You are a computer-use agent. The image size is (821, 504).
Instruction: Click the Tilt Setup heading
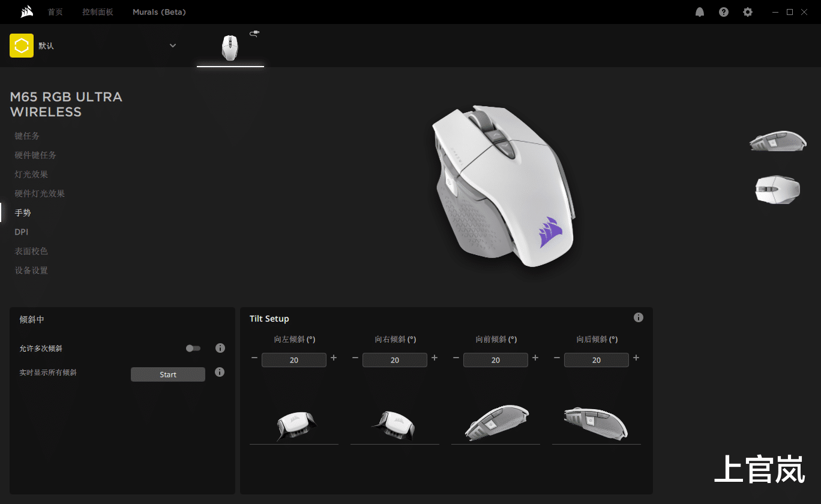[269, 319]
